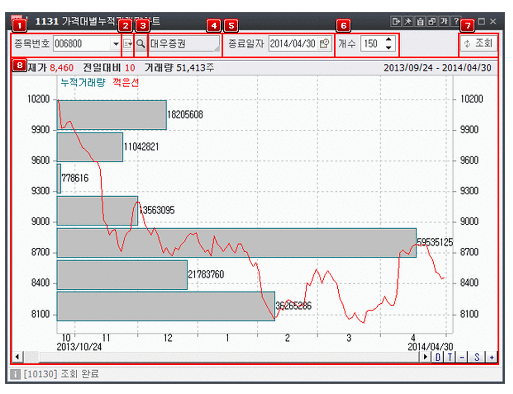Toggle the S button at the chart bottom
The image size is (513, 394).
tap(477, 357)
